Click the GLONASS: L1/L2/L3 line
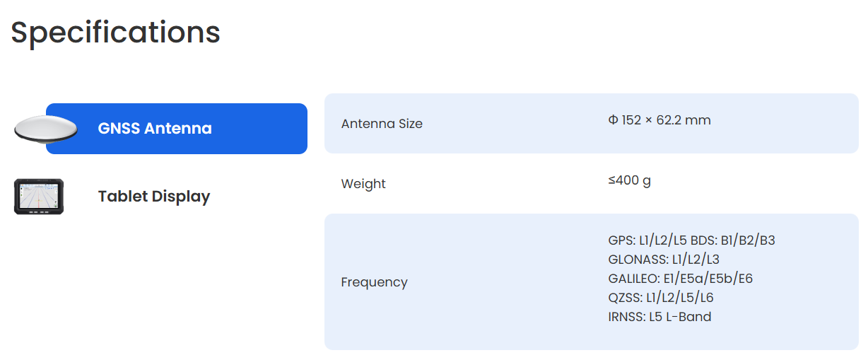 point(663,260)
